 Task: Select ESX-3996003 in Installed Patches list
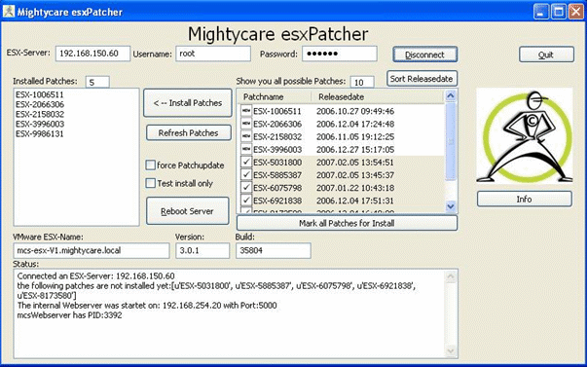(x=40, y=124)
